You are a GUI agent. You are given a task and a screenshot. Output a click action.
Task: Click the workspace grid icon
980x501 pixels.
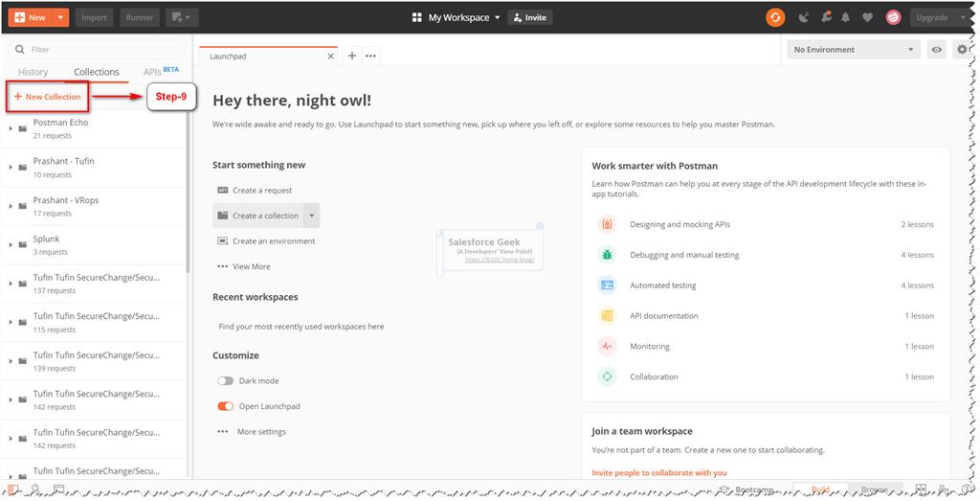pos(417,17)
